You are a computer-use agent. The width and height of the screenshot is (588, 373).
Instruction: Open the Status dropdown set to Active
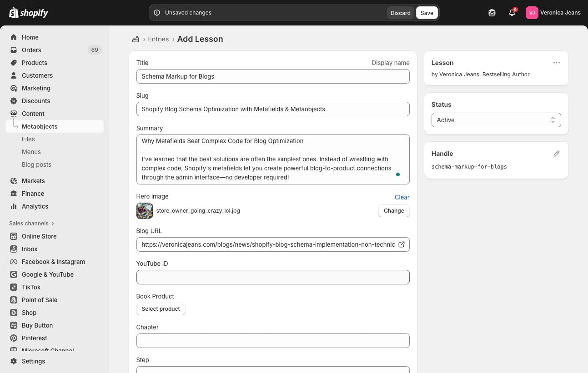[496, 120]
